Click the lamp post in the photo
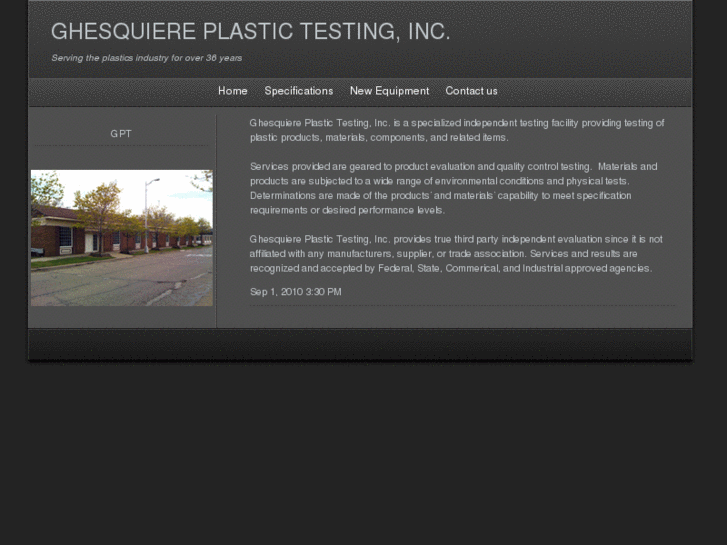This screenshot has height=545, width=727. click(x=147, y=216)
